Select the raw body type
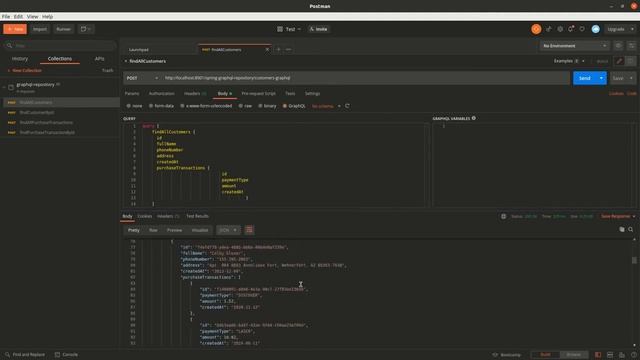 245,106
